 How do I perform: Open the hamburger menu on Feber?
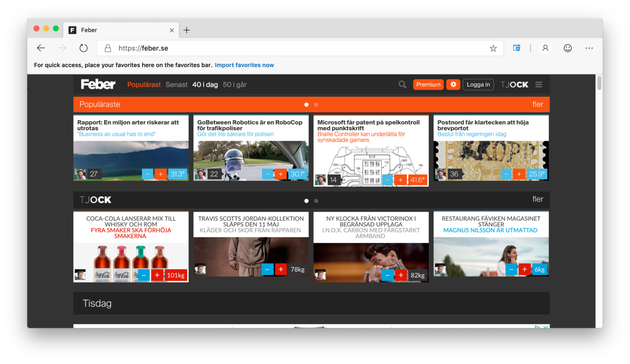coord(538,84)
